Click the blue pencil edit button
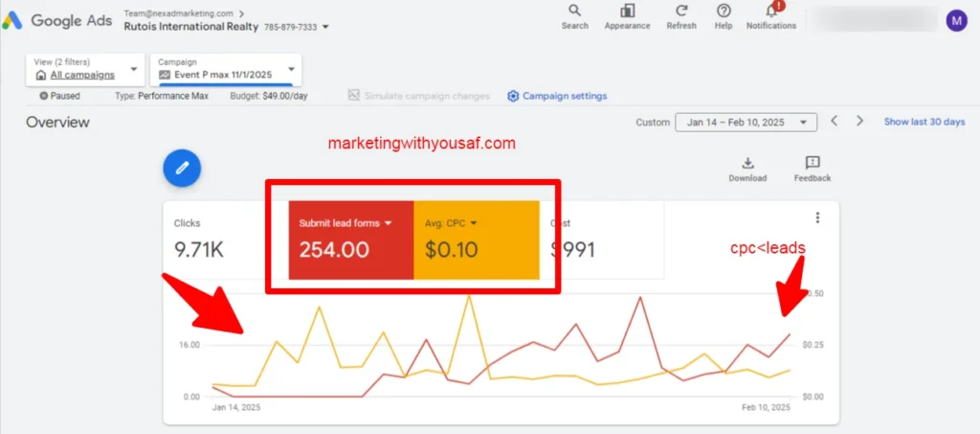Screen dimensions: 980x434 (182, 168)
